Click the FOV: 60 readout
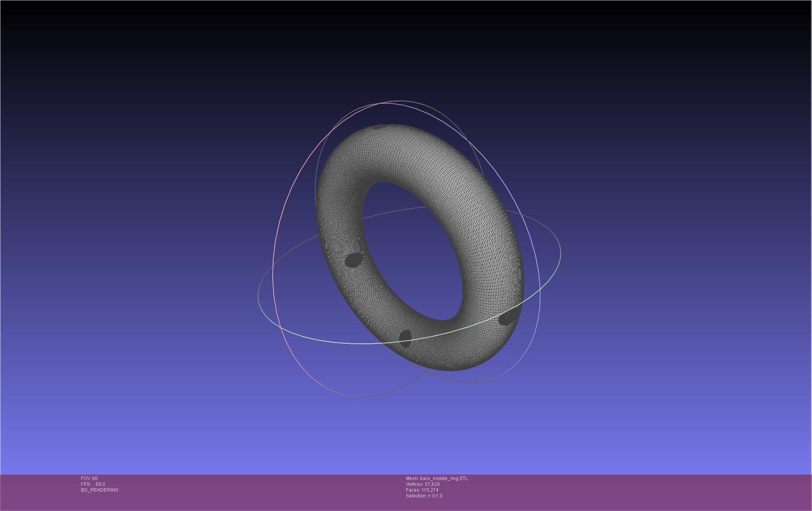Image resolution: width=812 pixels, height=511 pixels. (89, 478)
